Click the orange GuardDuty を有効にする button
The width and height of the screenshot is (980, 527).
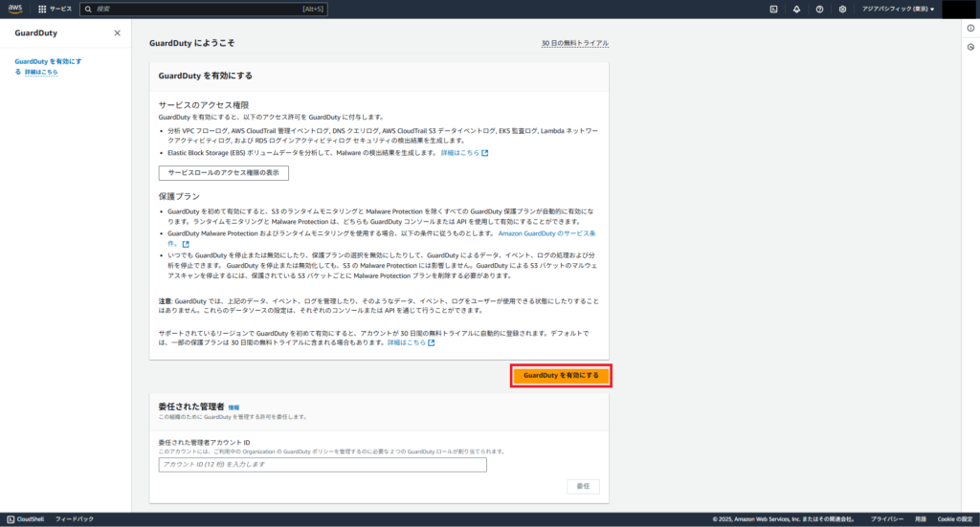click(561, 375)
